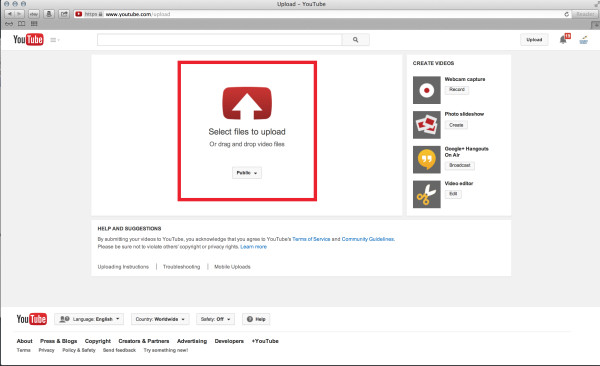Click the Webcam capture record icon
Image resolution: width=600 pixels, height=366 pixels.
coord(427,90)
